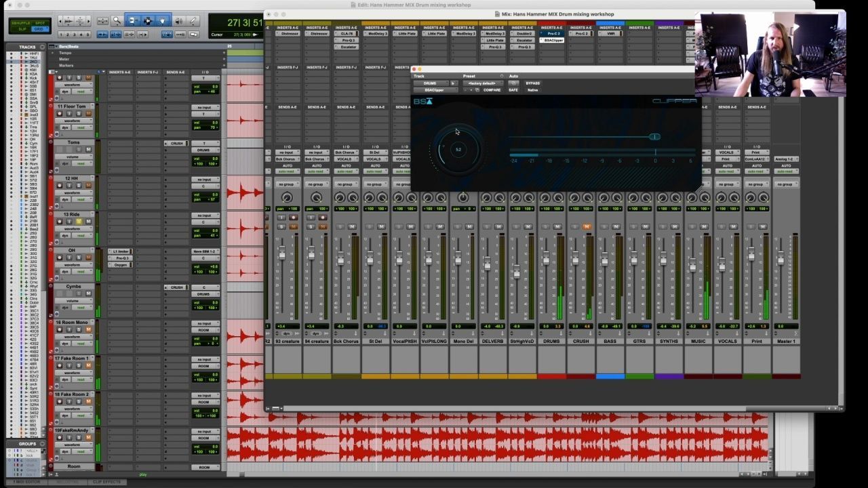Click the DRUMS channel left pan knob
Viewport: 868px width, 488px height.
545,197
